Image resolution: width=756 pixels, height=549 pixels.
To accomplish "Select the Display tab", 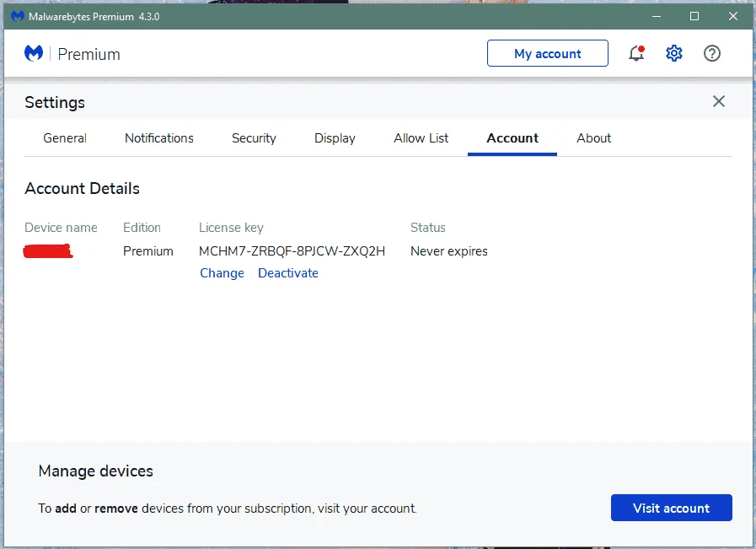I will coord(335,138).
